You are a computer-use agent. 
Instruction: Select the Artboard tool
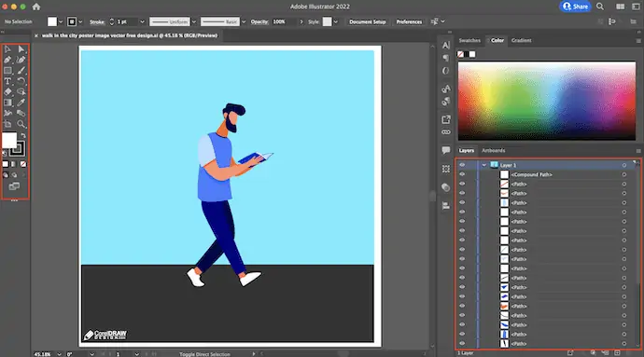click(x=7, y=124)
